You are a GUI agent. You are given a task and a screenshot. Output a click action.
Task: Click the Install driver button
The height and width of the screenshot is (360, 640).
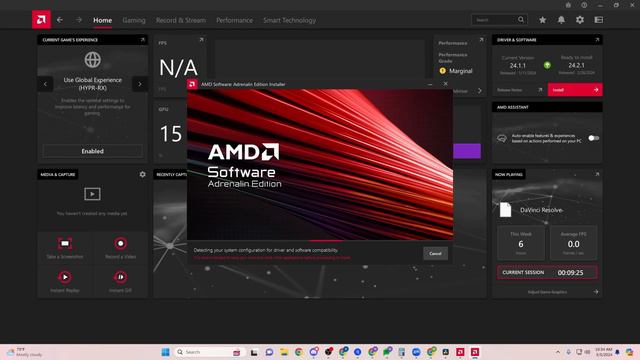coord(575,90)
